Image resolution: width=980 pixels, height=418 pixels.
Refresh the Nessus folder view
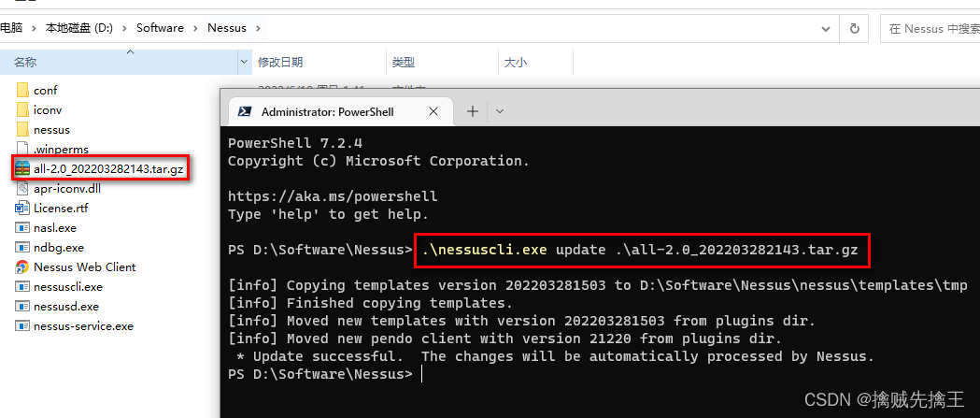click(854, 28)
